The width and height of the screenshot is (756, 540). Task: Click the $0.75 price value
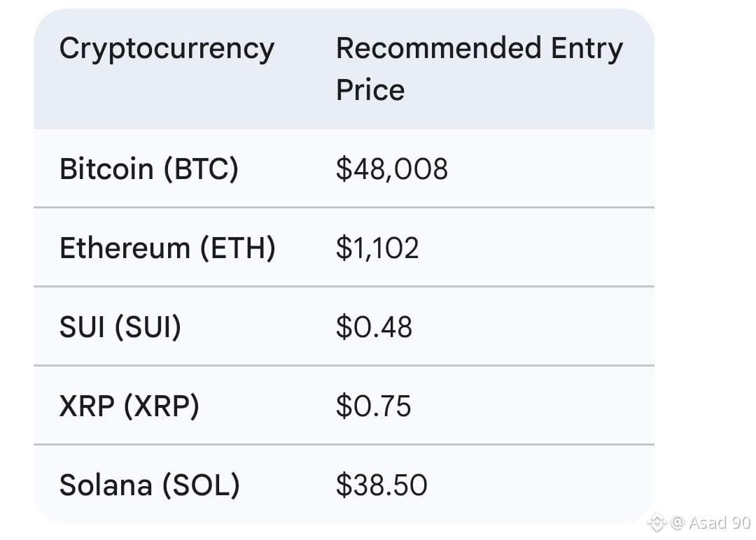pos(374,406)
